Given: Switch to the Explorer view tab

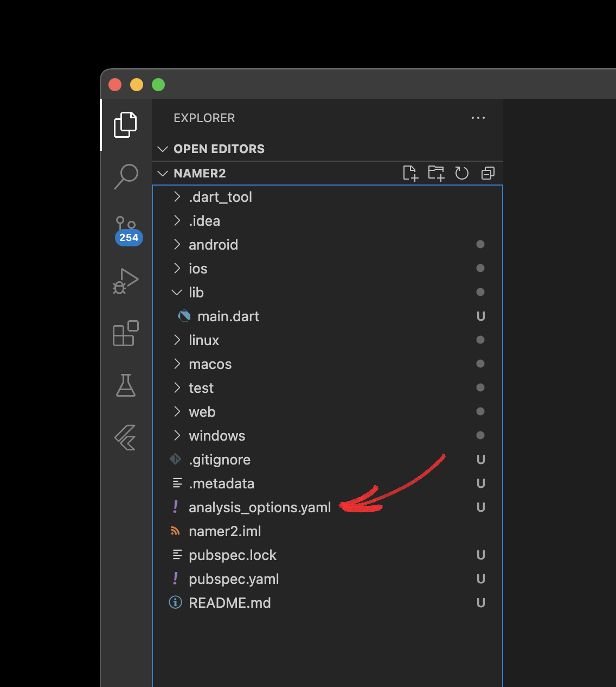Looking at the screenshot, I should coord(126,124).
